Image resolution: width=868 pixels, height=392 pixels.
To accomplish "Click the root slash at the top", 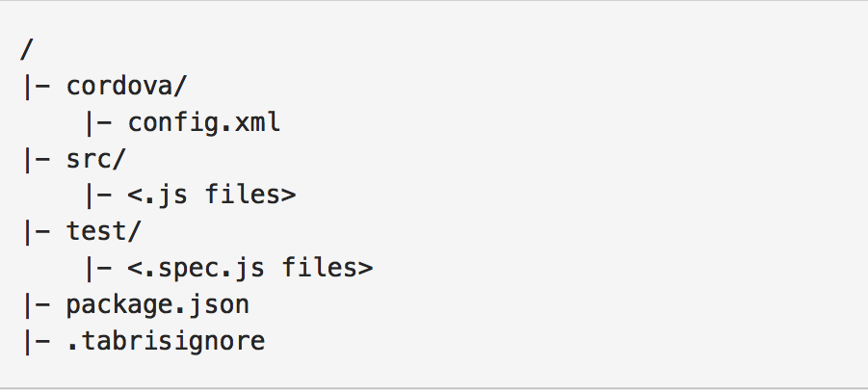I will pyautogui.click(x=27, y=50).
